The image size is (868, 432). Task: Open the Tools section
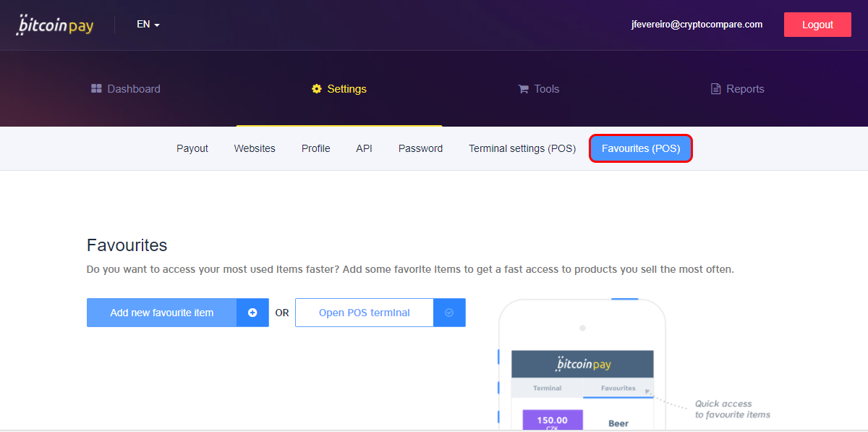[x=539, y=89]
